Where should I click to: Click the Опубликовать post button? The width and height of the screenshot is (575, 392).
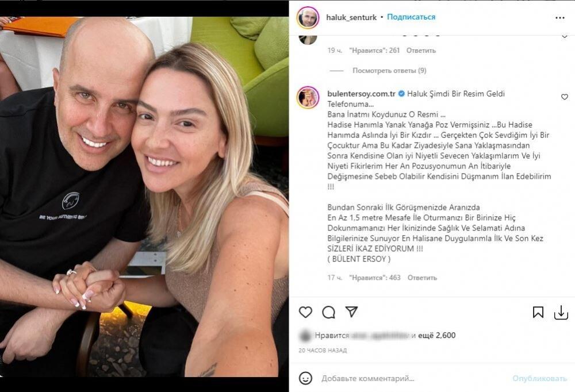point(539,378)
